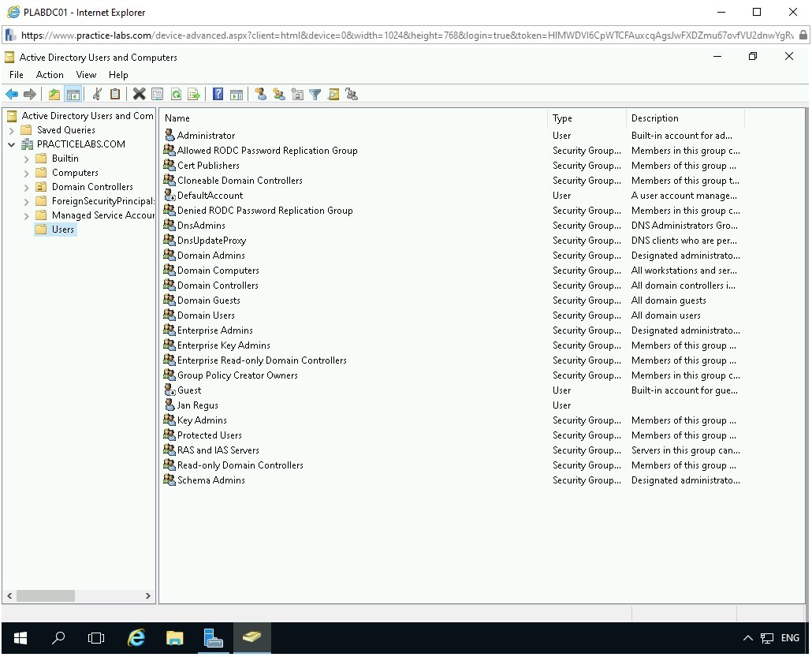The height and width of the screenshot is (657, 812).
Task: Click the Export List icon
Action: tap(194, 95)
